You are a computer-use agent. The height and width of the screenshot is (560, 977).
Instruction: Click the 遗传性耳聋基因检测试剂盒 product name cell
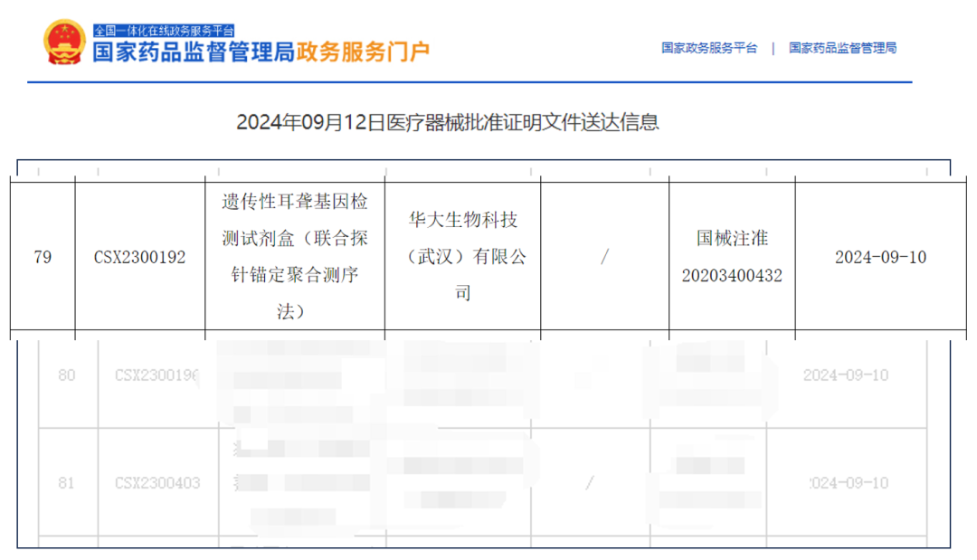pos(295,256)
